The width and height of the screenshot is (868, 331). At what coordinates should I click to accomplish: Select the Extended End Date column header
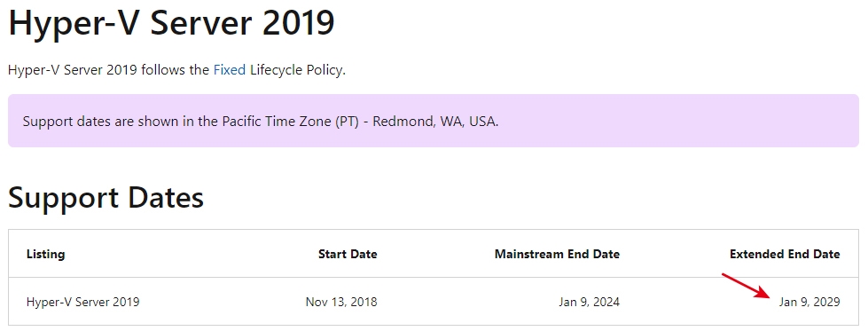[x=785, y=254]
